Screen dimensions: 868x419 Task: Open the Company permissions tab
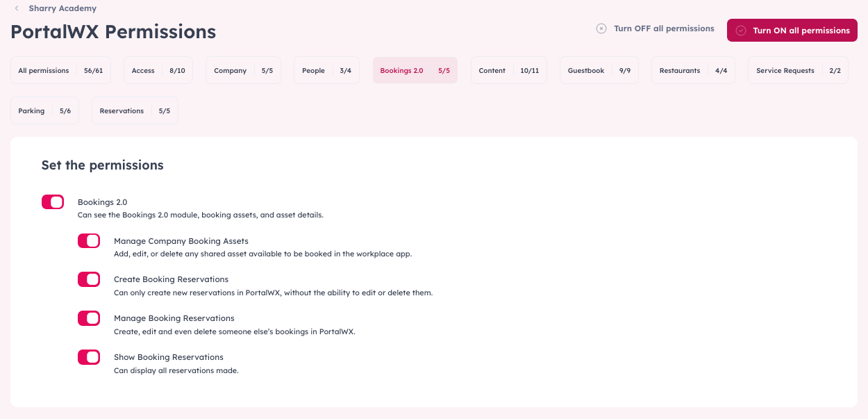click(244, 70)
